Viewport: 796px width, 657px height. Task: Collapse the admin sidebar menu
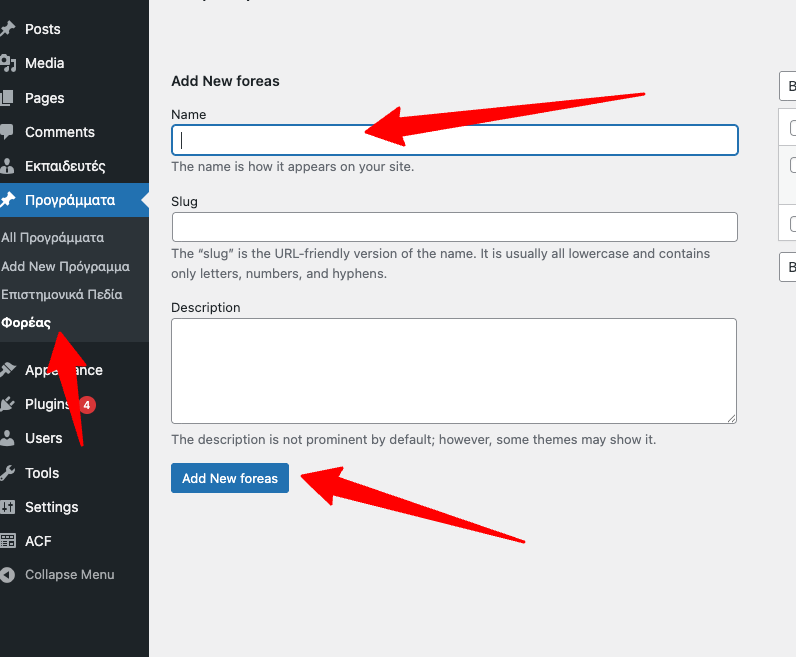pos(58,575)
